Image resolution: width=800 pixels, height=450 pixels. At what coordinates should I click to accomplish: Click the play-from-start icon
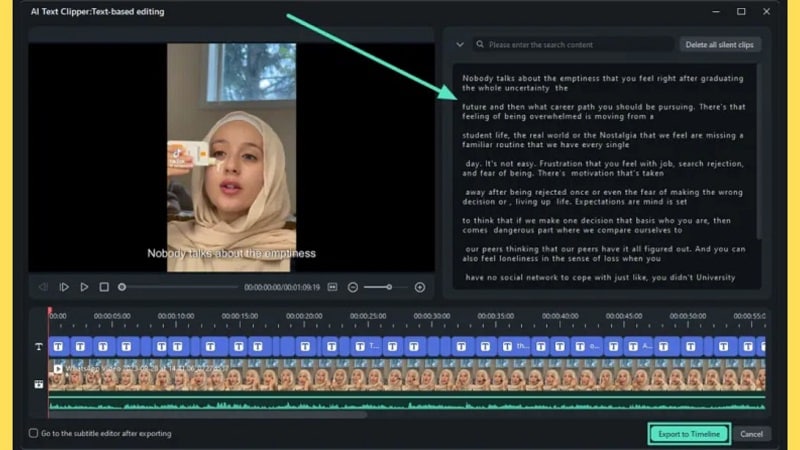click(64, 287)
